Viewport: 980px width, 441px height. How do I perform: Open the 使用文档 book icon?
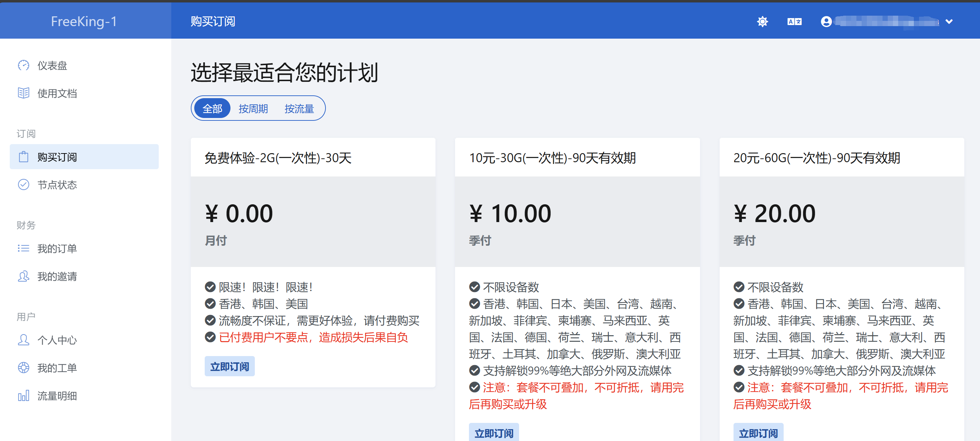tap(23, 93)
